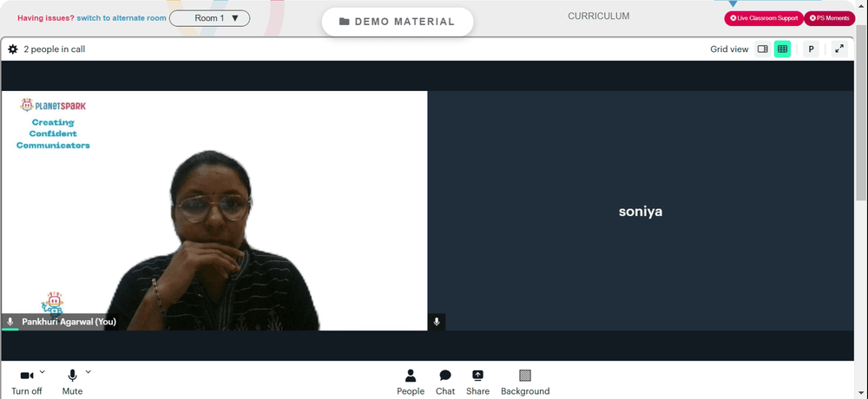Expand microphone options chevron next to Mute
This screenshot has width=868, height=399.
click(88, 372)
